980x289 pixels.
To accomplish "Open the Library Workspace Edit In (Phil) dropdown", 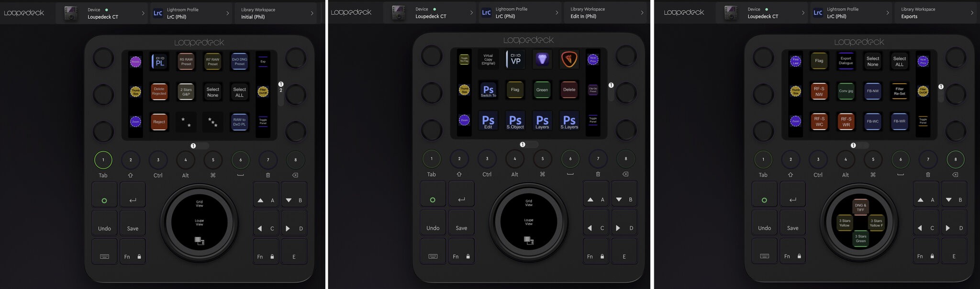I will point(606,13).
